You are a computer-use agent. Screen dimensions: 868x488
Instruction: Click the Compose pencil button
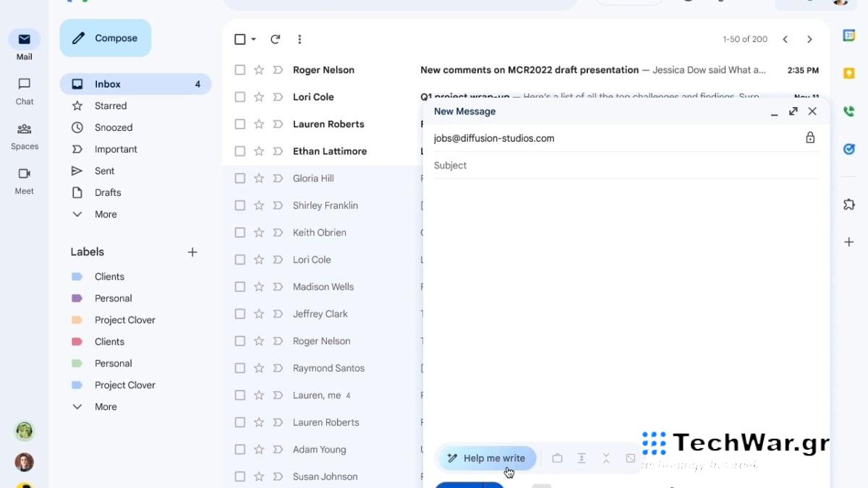[105, 38]
